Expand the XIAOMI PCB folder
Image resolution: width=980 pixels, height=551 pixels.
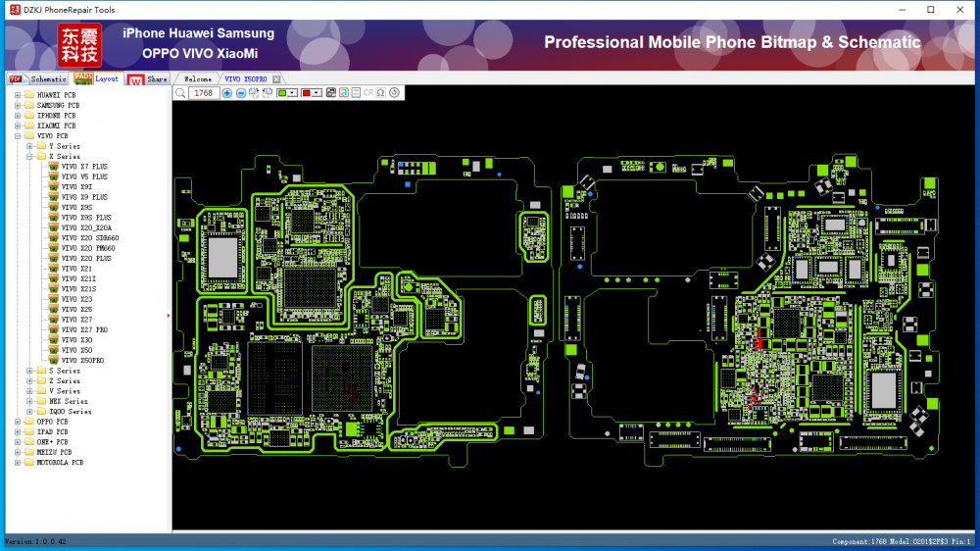click(18, 125)
